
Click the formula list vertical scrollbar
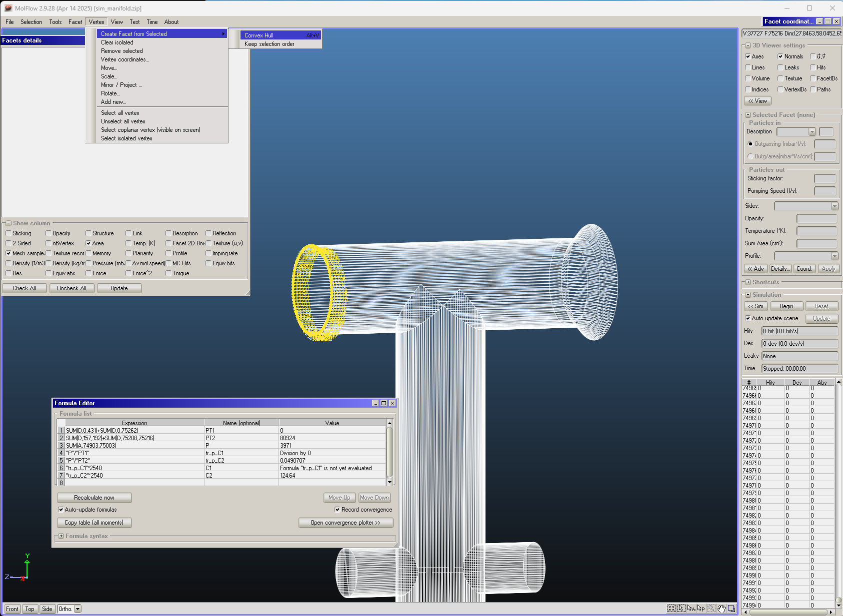(x=389, y=452)
